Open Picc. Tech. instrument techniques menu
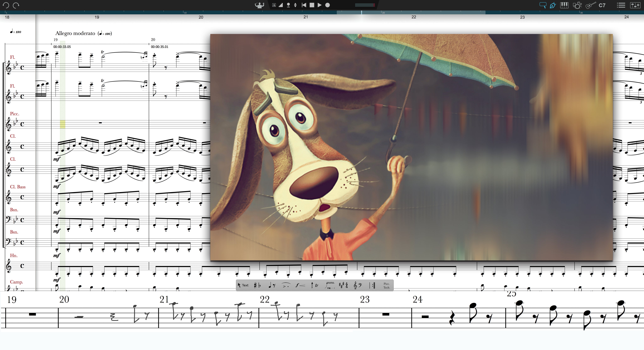Image resolution: width=644 pixels, height=350 pixels. [386, 285]
